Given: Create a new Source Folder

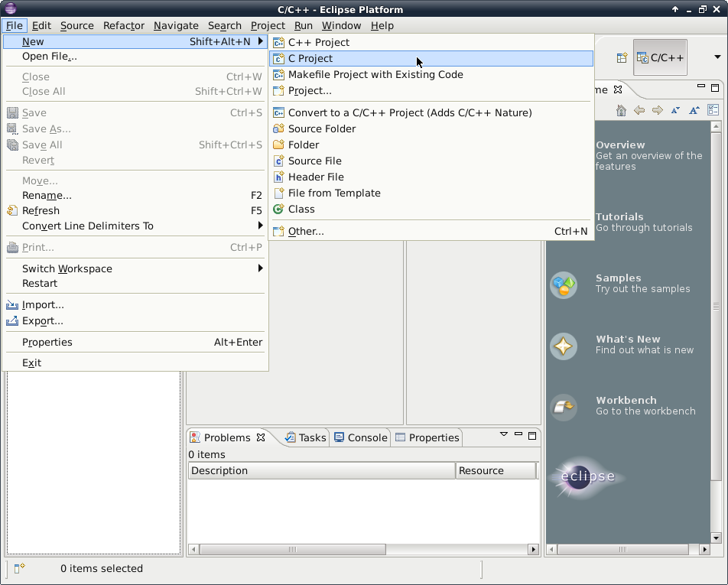Looking at the screenshot, I should tap(431, 128).
